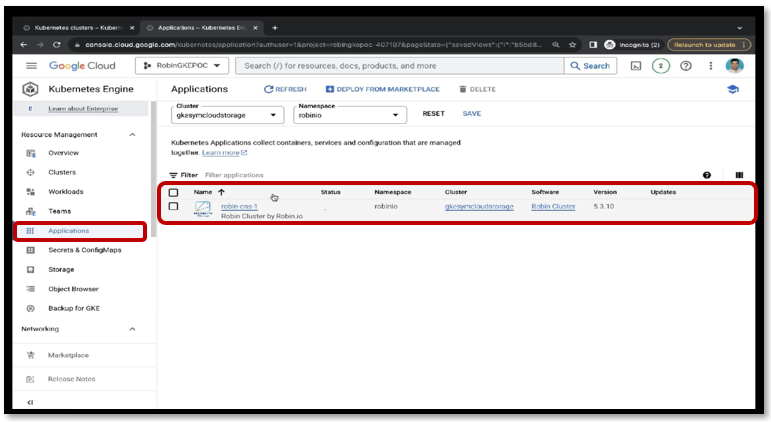Open Release Notes in the sidebar
Image resolution: width=771 pixels, height=422 pixels.
point(71,379)
